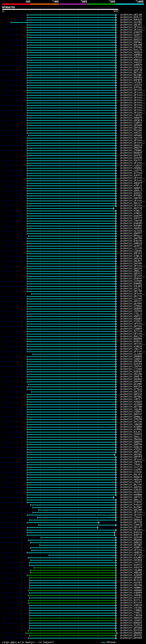The width and height of the screenshot is (146, 644).
Task: Click hit label UniRef100_B0EGX6
Action: pos(131,533)
